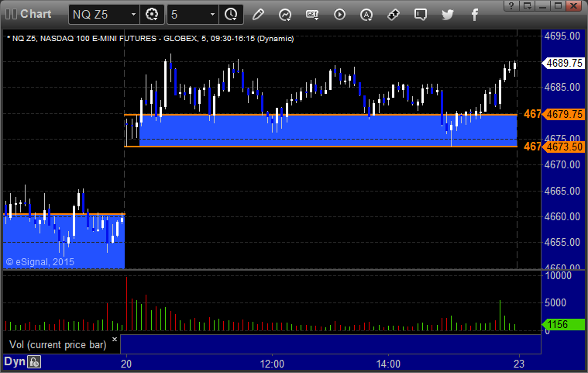Click the 20 date label on time axis
The width and height of the screenshot is (588, 373).
click(x=126, y=364)
